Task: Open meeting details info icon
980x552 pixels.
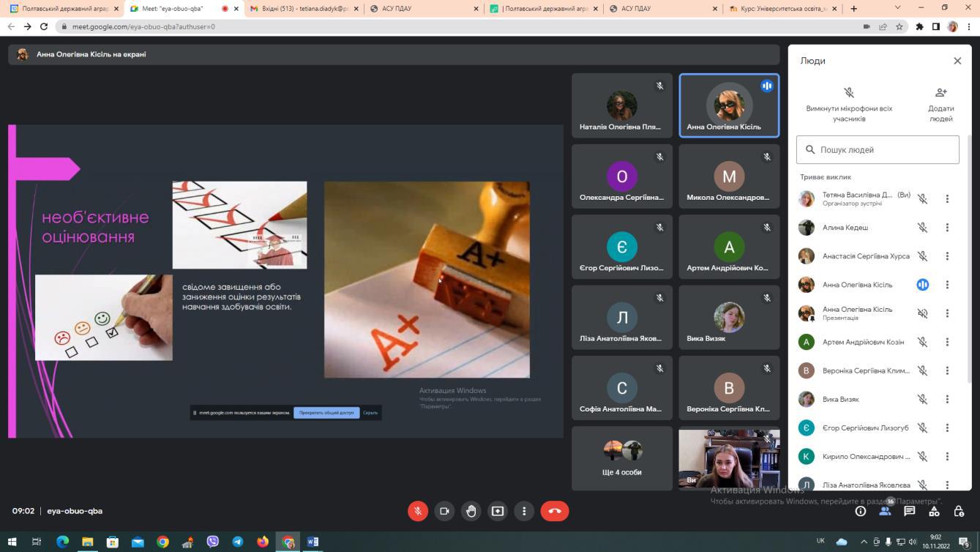Action: [x=861, y=511]
